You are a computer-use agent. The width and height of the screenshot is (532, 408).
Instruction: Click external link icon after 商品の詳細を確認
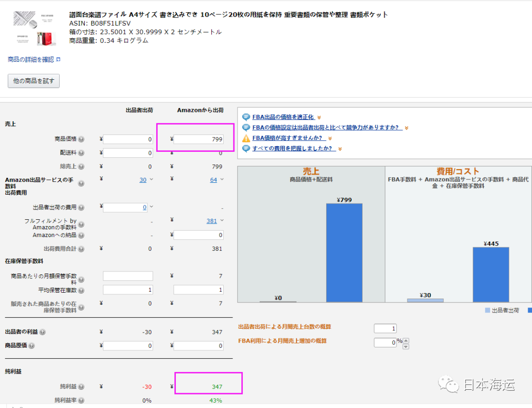click(x=58, y=60)
